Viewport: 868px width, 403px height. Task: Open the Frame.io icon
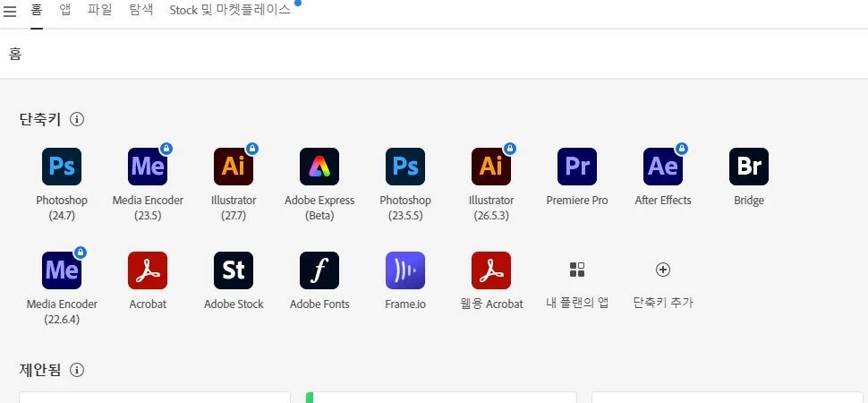tap(405, 270)
